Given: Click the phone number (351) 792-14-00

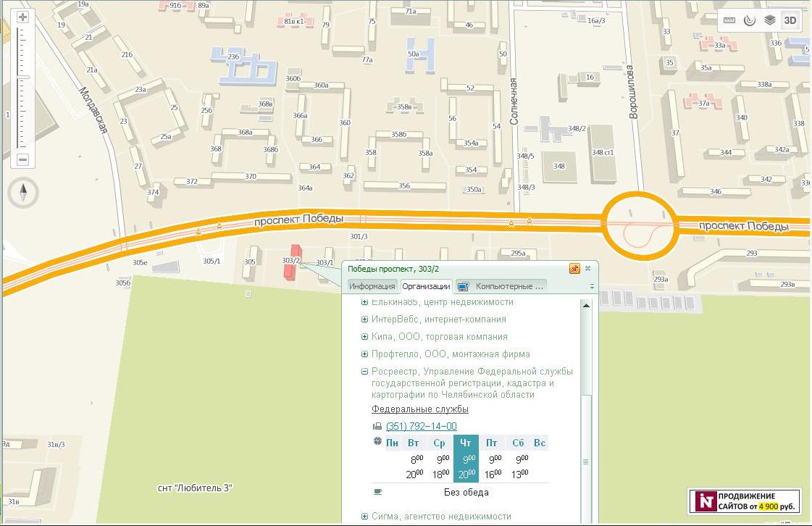Looking at the screenshot, I should (x=421, y=427).
